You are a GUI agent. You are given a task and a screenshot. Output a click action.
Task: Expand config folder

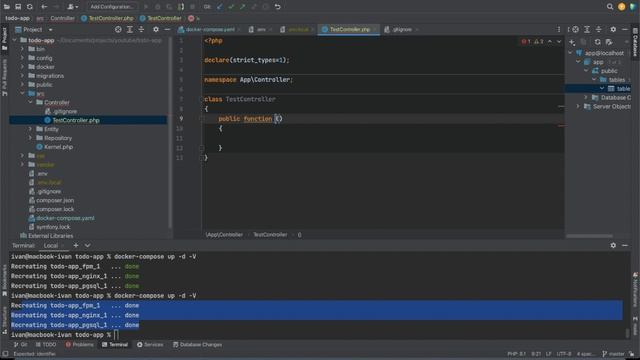(22, 58)
